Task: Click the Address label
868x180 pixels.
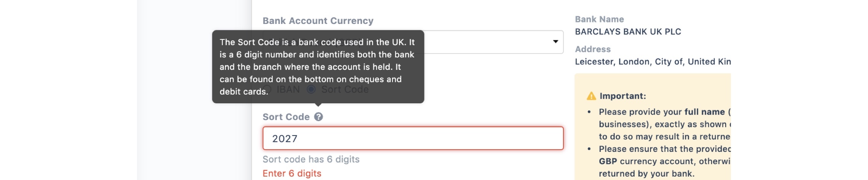Action: click(x=593, y=49)
